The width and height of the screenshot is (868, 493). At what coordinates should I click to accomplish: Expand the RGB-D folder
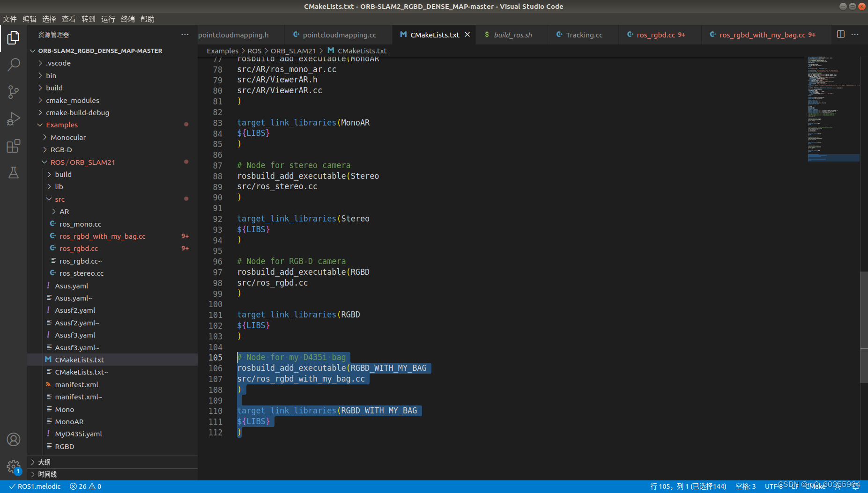pyautogui.click(x=61, y=149)
